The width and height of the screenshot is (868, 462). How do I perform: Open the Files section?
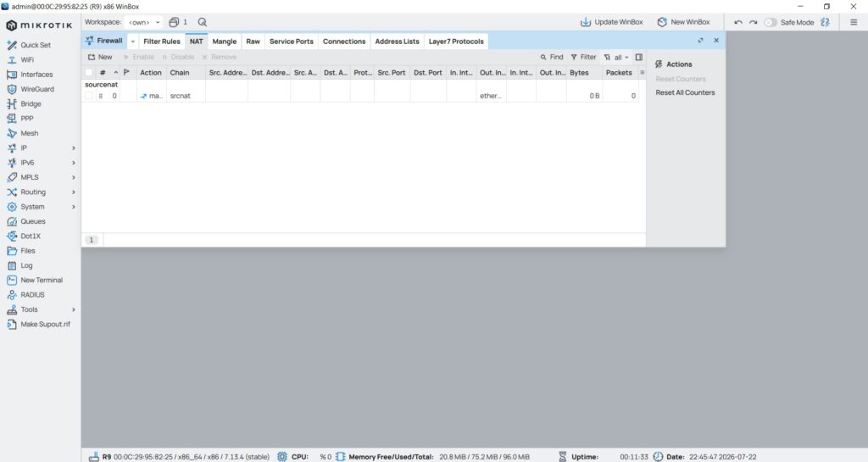click(28, 251)
